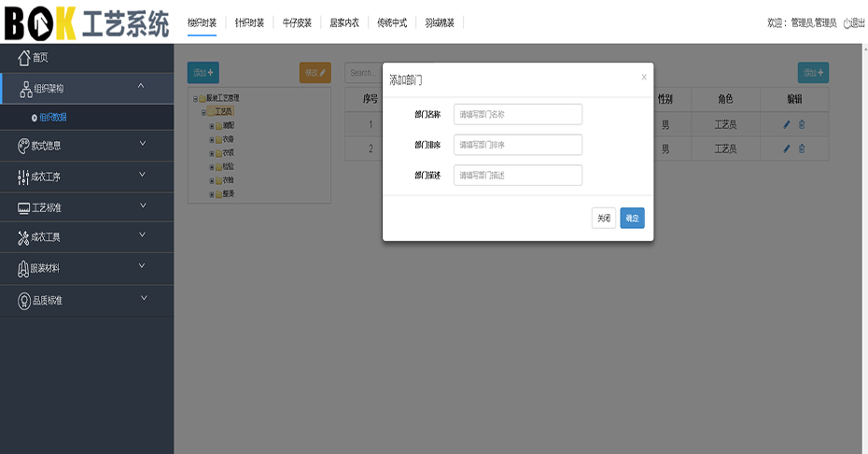
Task: Expand the 服装材料 sidebar menu chevron
Action: (x=143, y=267)
